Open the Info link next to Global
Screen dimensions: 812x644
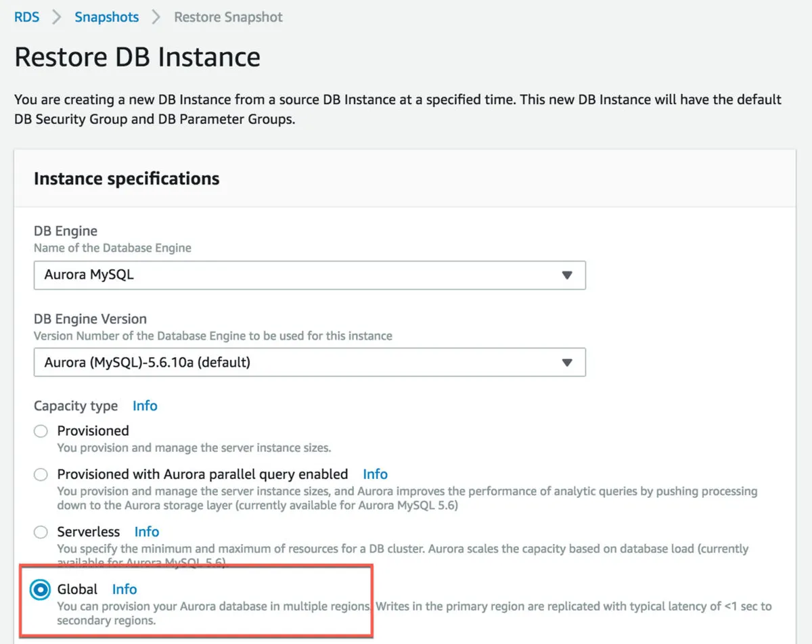(125, 589)
